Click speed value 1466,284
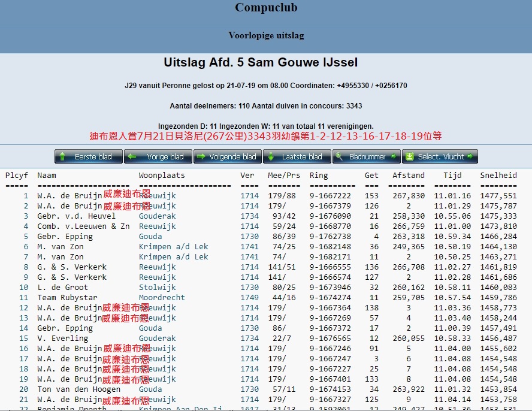Screen dimensions: 532x411 pos(498,237)
